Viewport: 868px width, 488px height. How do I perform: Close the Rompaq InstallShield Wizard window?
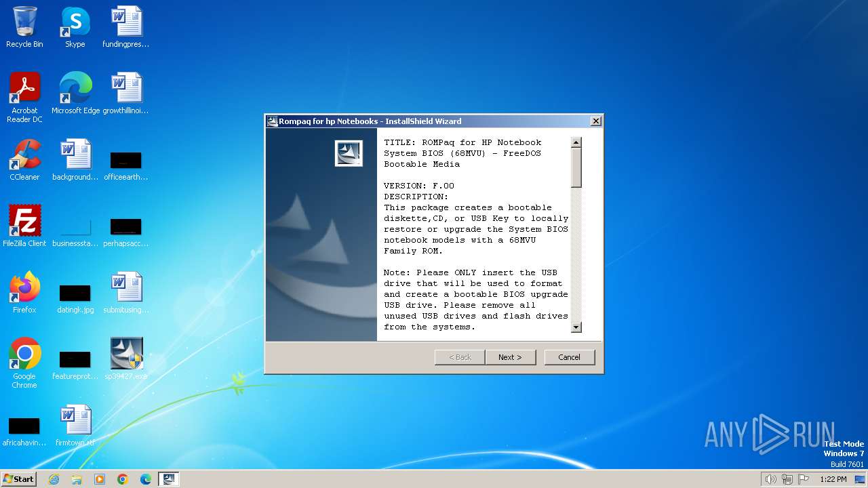(x=595, y=121)
